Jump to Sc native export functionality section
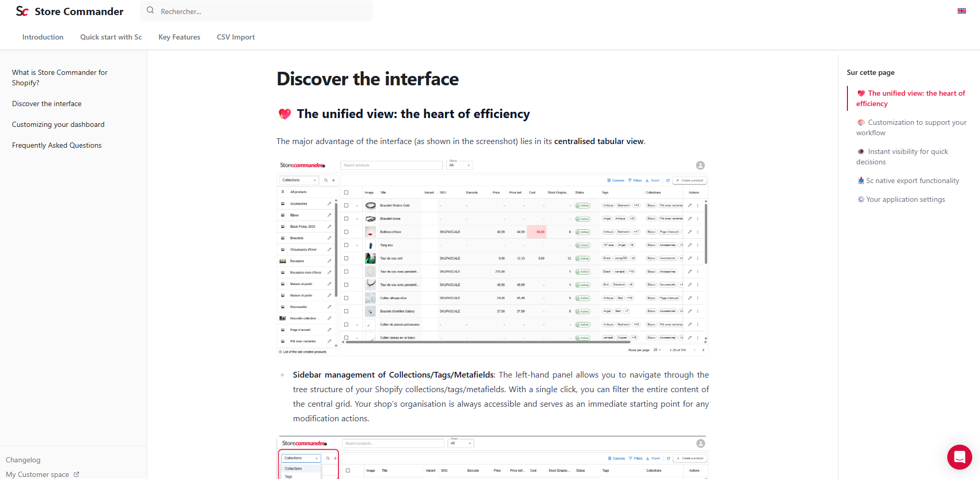980x479 pixels. point(912,180)
